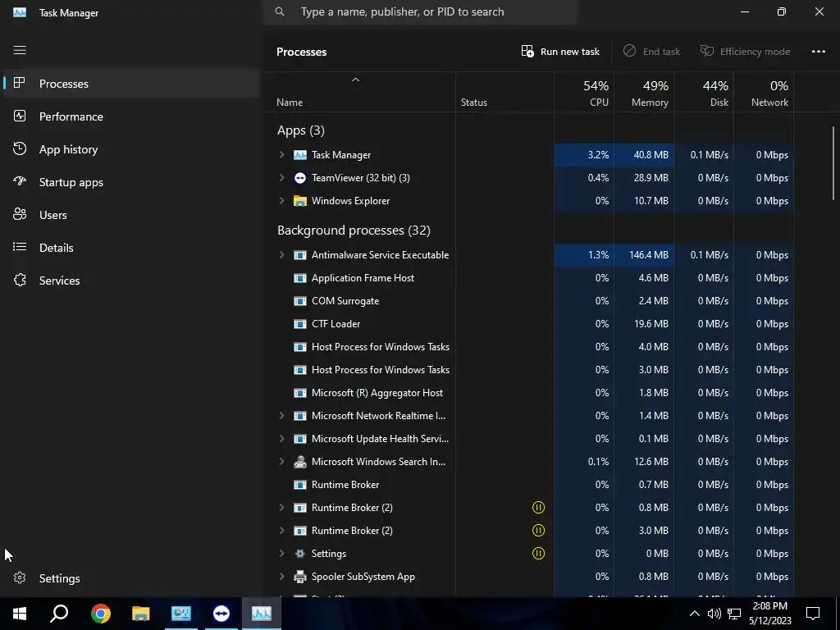The height and width of the screenshot is (630, 840).
Task: Open Task Manager Settings at bottom
Action: click(130, 578)
